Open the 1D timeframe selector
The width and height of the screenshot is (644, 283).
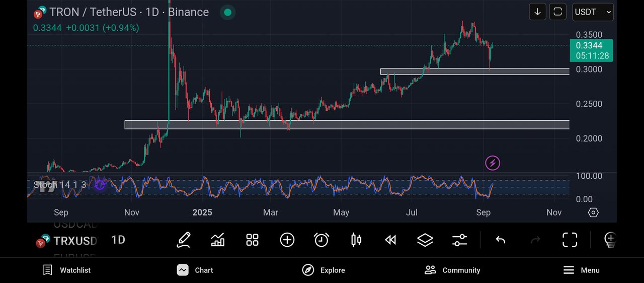(118, 240)
